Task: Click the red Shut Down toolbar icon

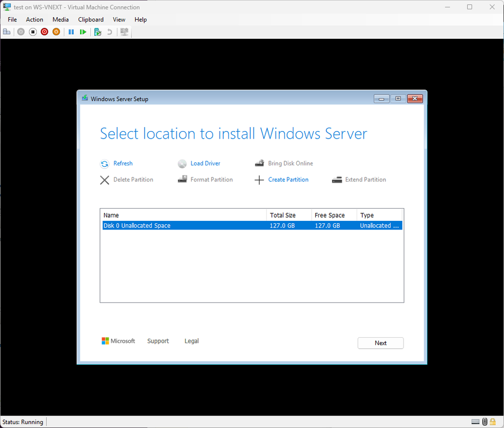Action: [x=44, y=32]
